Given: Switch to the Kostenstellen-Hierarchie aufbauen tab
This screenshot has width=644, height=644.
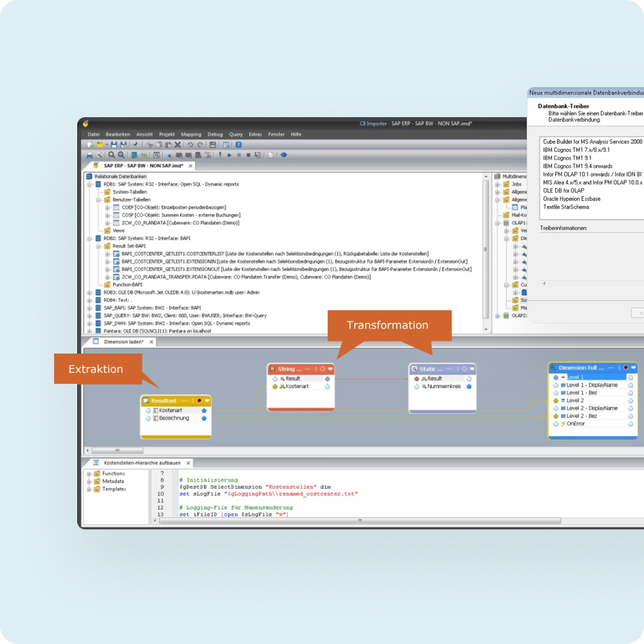Looking at the screenshot, I should (143, 462).
